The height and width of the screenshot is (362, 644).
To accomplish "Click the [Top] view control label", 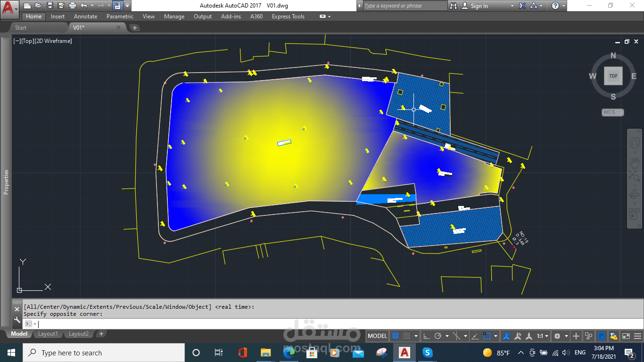I will click(27, 41).
